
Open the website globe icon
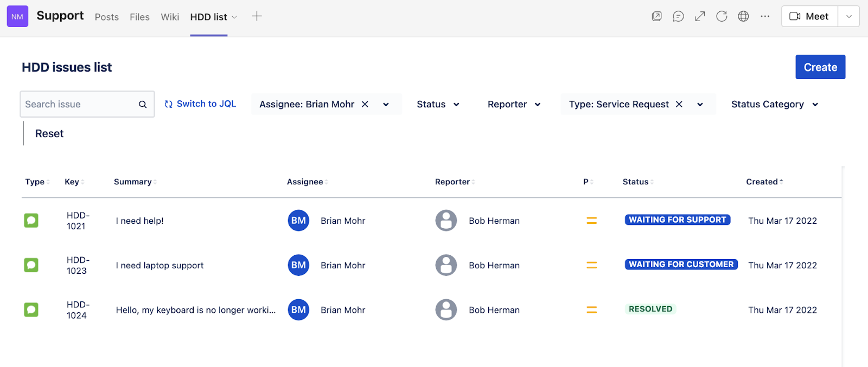[x=743, y=16]
